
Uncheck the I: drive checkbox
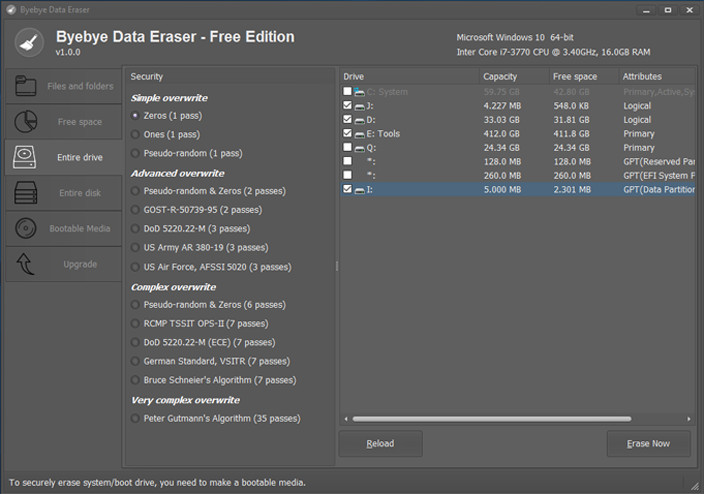coord(347,189)
